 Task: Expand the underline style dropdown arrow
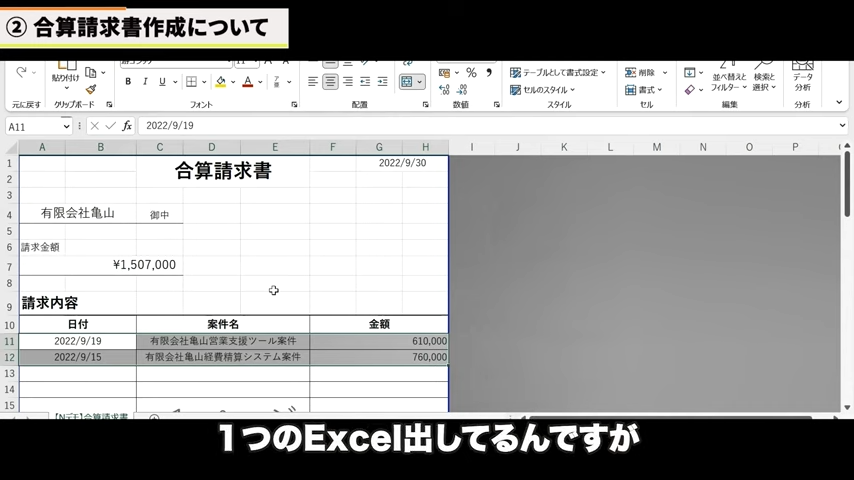click(175, 82)
